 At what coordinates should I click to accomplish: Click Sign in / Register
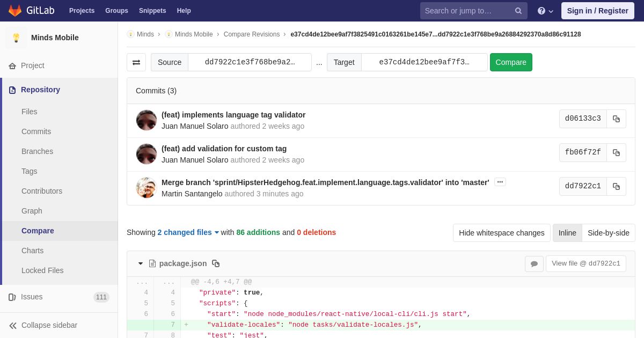click(597, 11)
